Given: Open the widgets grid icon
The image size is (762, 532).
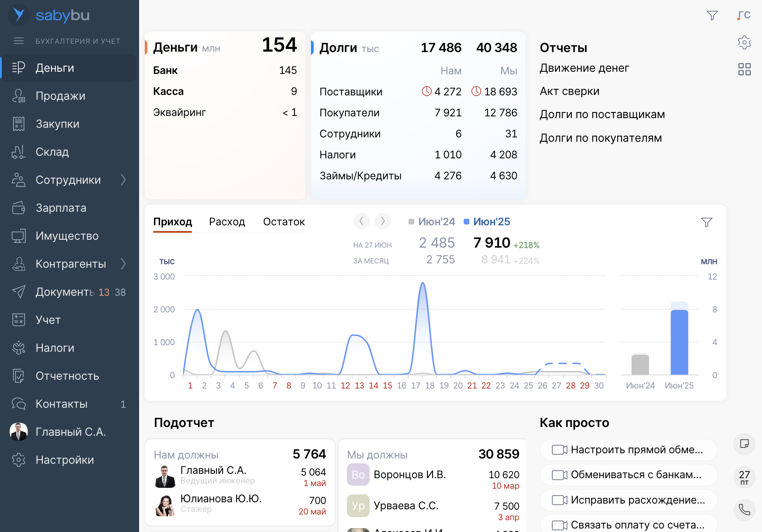Looking at the screenshot, I should pyautogui.click(x=744, y=69).
